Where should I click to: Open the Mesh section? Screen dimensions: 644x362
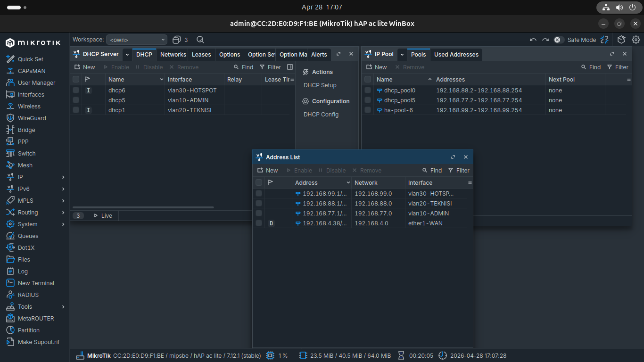[25, 165]
